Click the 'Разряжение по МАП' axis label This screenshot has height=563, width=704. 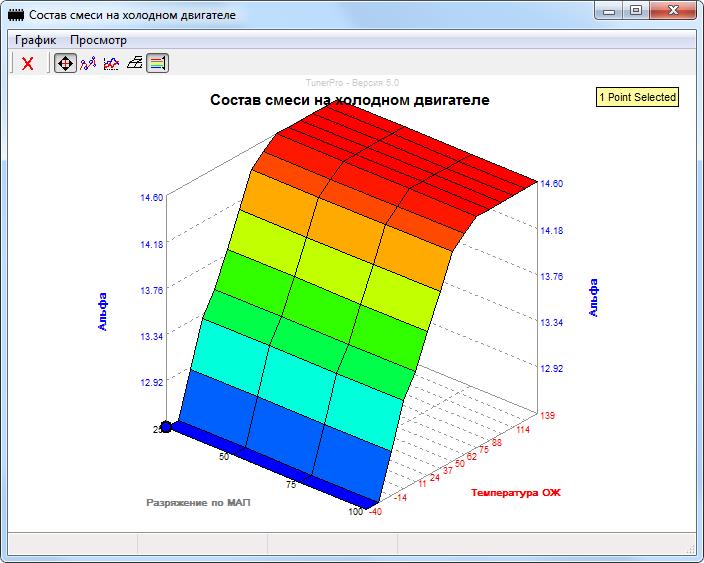tap(198, 502)
